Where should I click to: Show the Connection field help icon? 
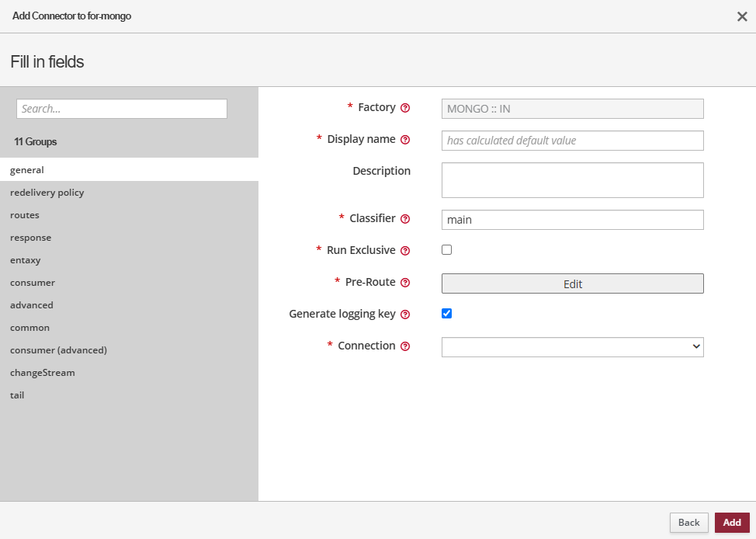(405, 346)
